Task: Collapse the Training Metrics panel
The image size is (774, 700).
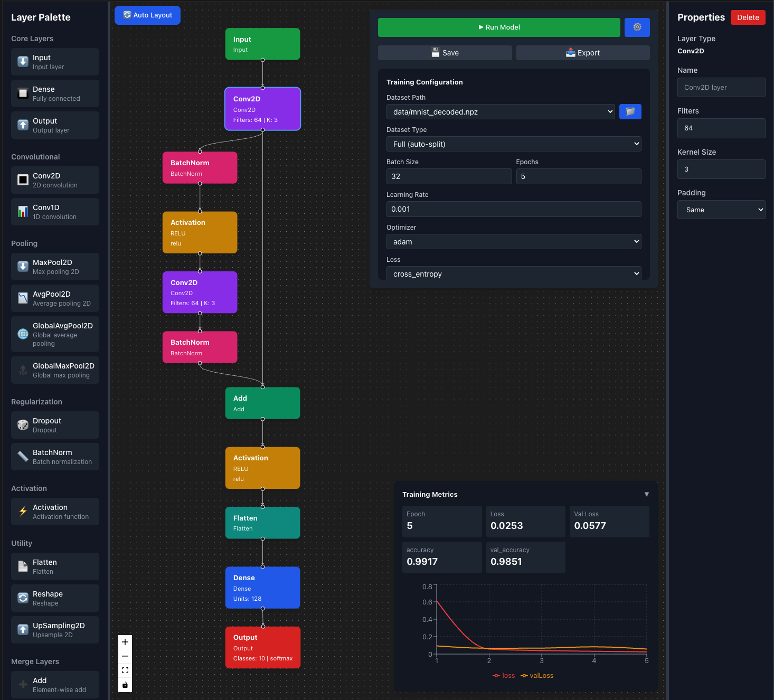Action: click(647, 494)
